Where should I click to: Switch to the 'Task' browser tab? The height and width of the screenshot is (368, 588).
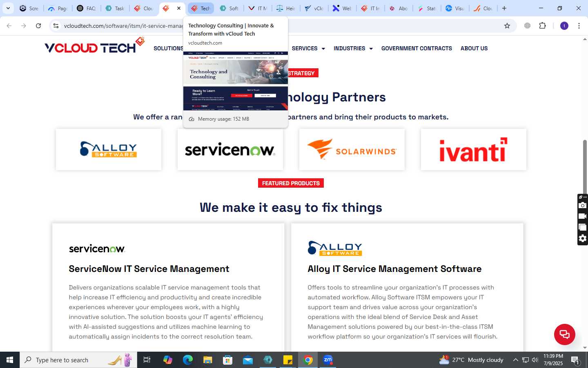(x=115, y=8)
